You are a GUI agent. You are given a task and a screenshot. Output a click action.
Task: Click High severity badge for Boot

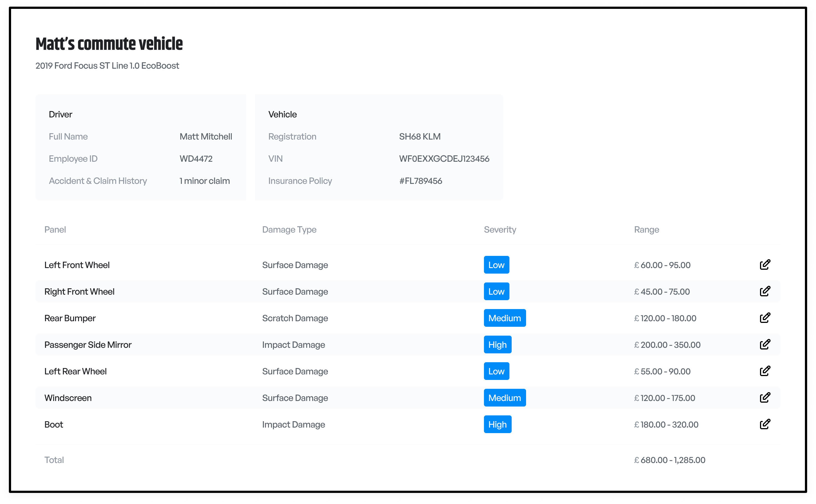(497, 424)
